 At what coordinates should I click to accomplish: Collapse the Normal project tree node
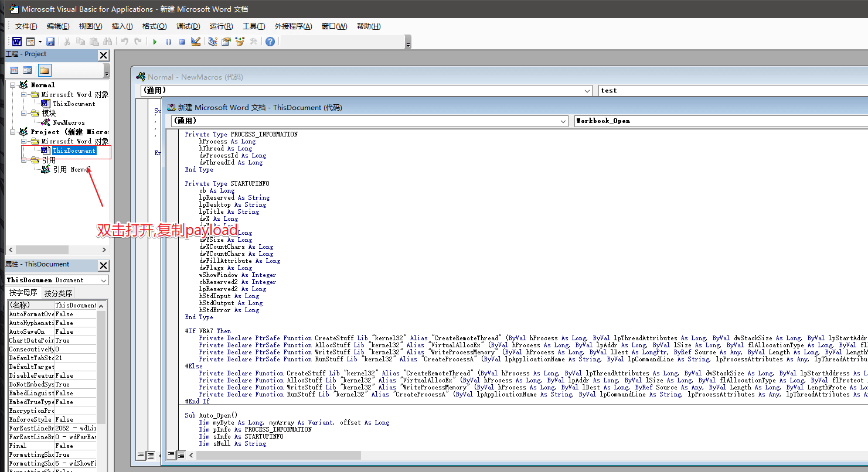(x=13, y=85)
